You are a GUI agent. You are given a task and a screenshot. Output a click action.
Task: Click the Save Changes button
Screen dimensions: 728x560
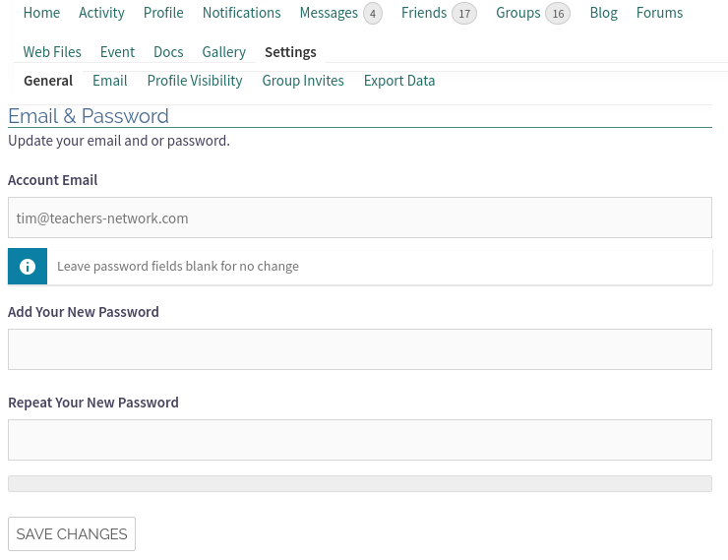tap(72, 534)
